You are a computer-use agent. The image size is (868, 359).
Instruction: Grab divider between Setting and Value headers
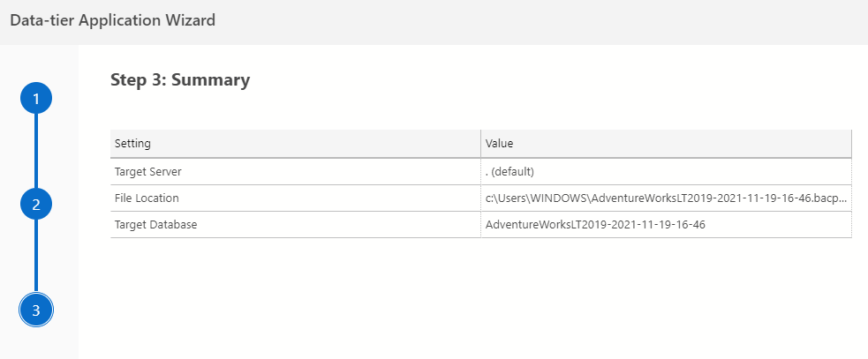click(481, 143)
